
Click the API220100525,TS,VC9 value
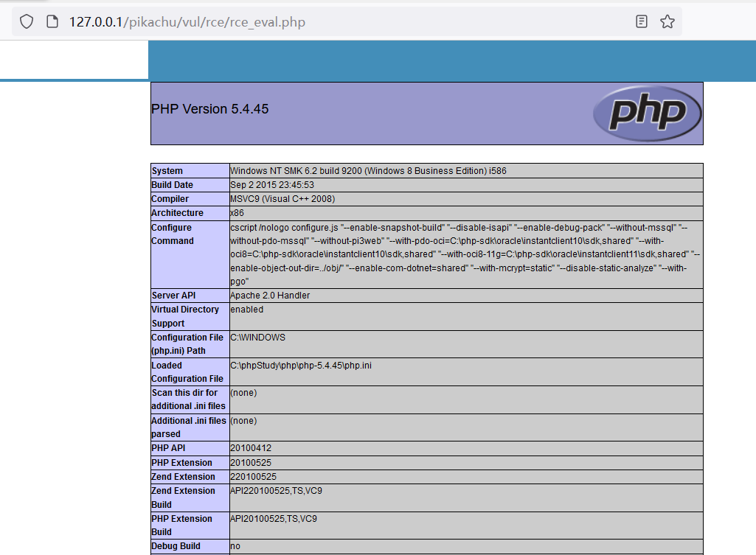[277, 490]
